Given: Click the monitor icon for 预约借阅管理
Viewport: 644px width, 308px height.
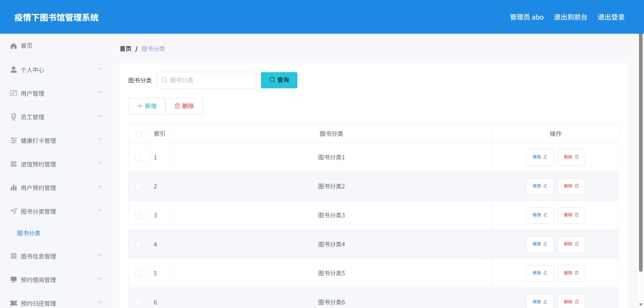Looking at the screenshot, I should [x=14, y=280].
